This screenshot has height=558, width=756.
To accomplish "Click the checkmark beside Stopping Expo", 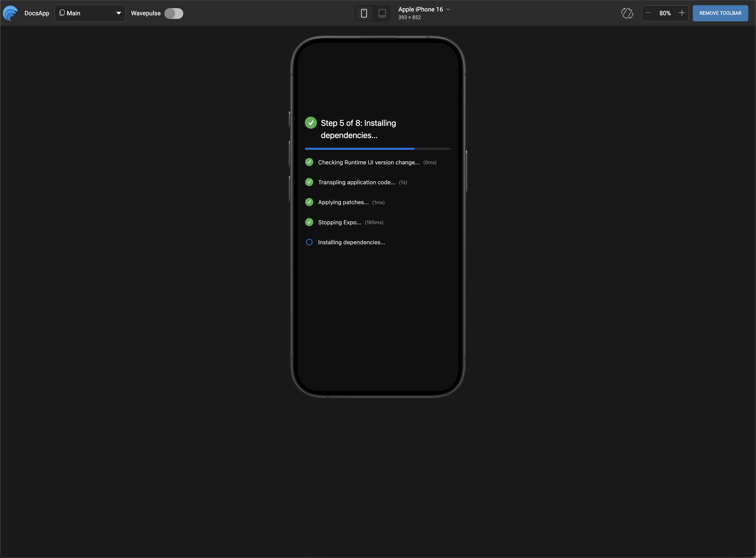I will click(309, 222).
